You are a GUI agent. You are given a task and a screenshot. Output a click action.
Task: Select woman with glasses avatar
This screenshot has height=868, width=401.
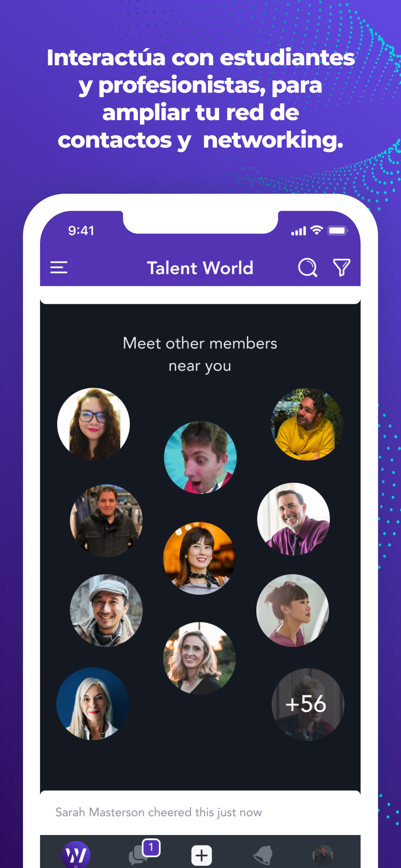point(93,424)
